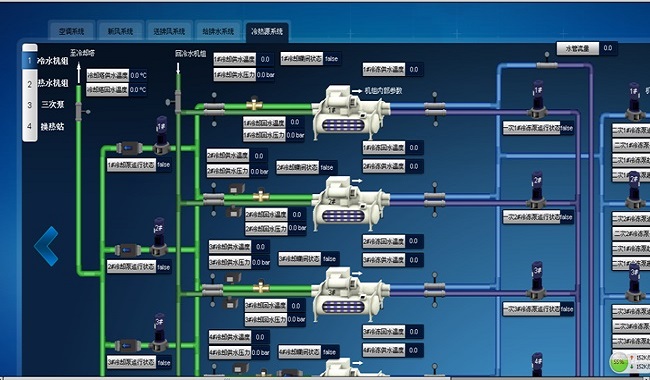Click the brass valve on 1# cooling pipe
Image resolution: width=650 pixels, height=380 pixels.
click(x=254, y=104)
